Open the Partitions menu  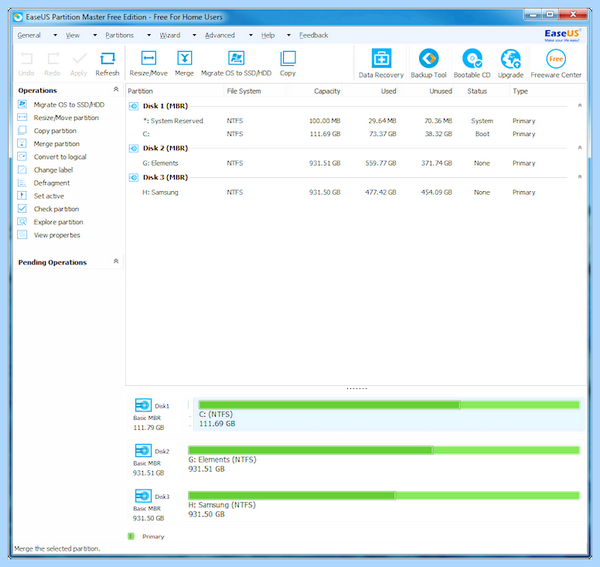(119, 35)
